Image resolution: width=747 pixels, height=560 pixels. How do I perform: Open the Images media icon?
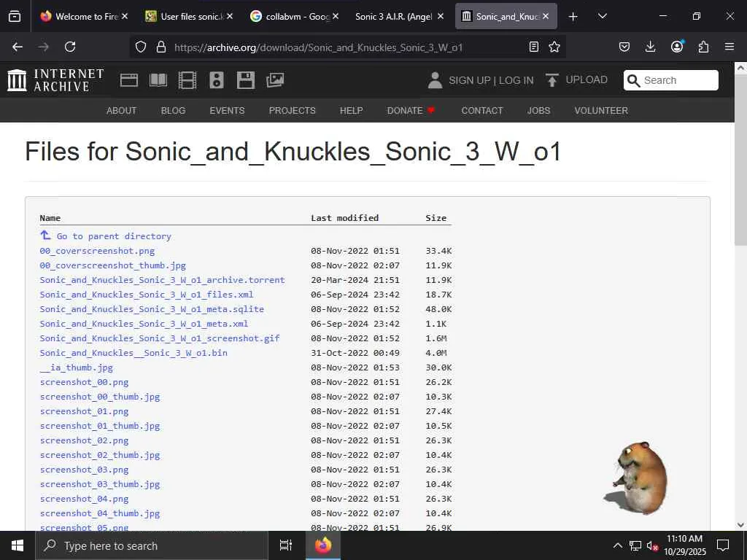[x=275, y=80]
